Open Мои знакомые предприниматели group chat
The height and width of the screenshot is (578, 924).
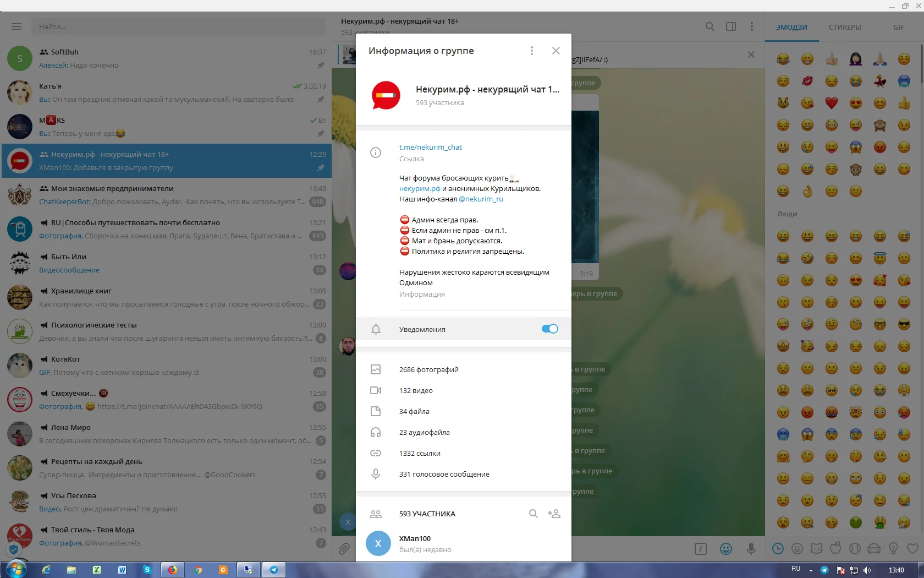coord(166,195)
